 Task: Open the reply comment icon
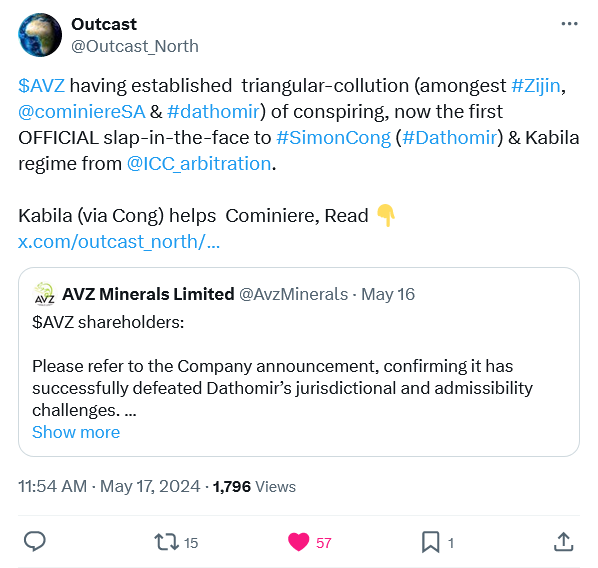pyautogui.click(x=35, y=542)
